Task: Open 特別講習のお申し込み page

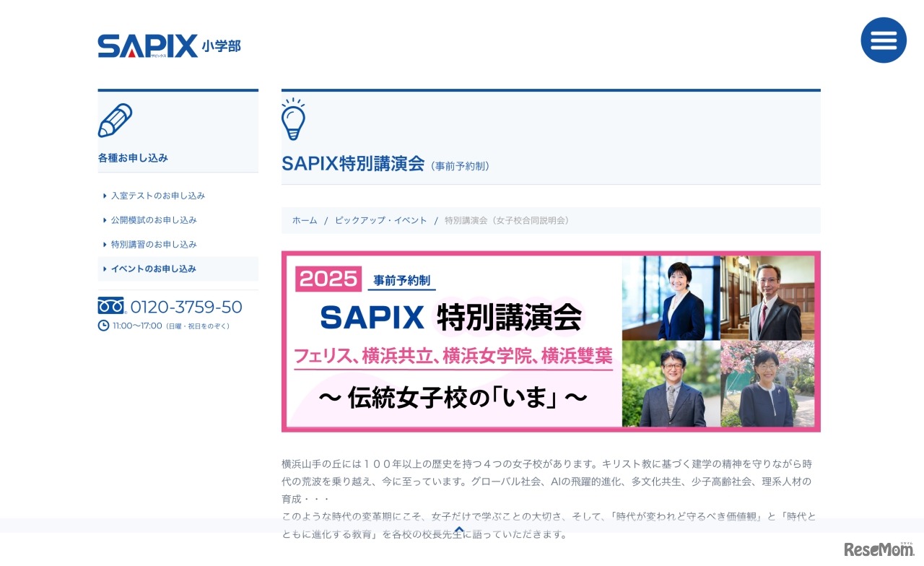Action: tap(152, 244)
